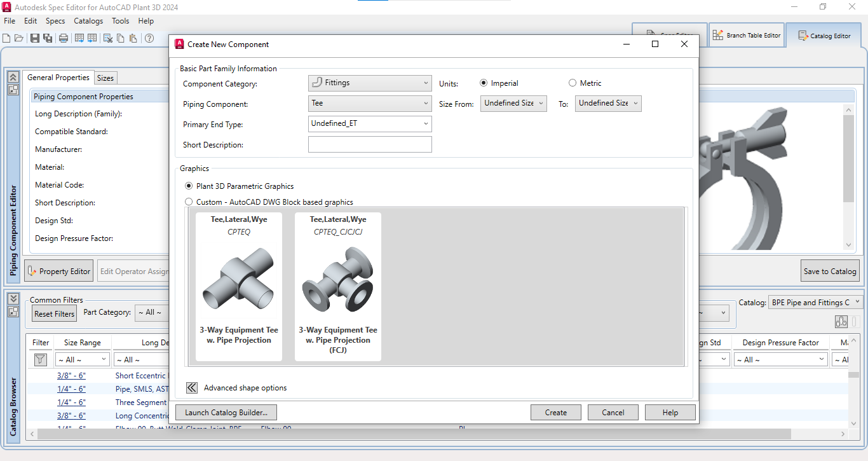Open the Help menu in the menu bar

pyautogui.click(x=146, y=21)
